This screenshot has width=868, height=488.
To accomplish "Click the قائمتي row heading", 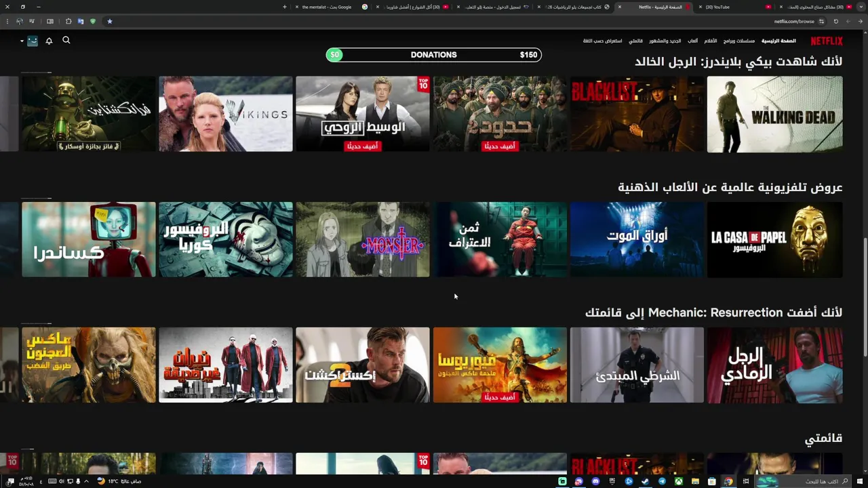I will [823, 439].
